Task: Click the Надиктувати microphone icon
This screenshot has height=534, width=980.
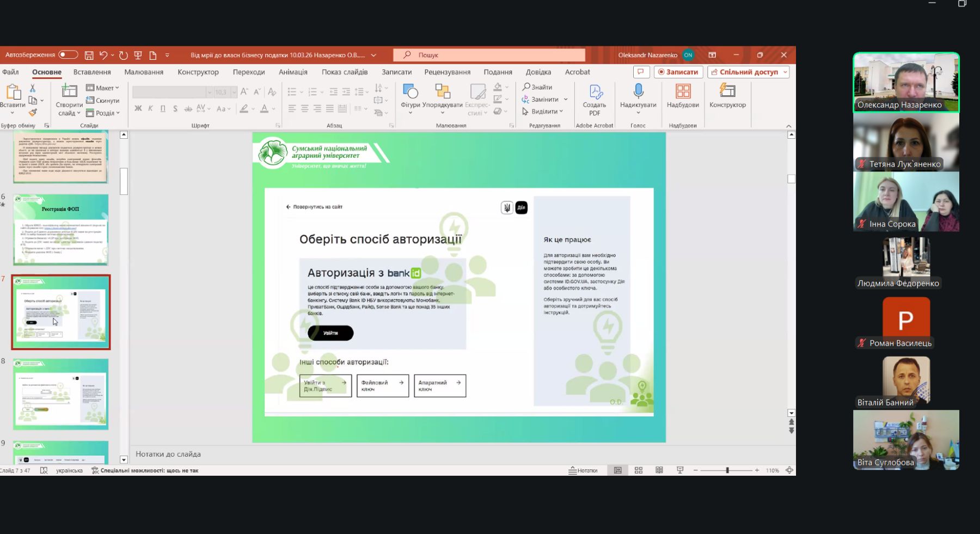Action: pos(638,91)
